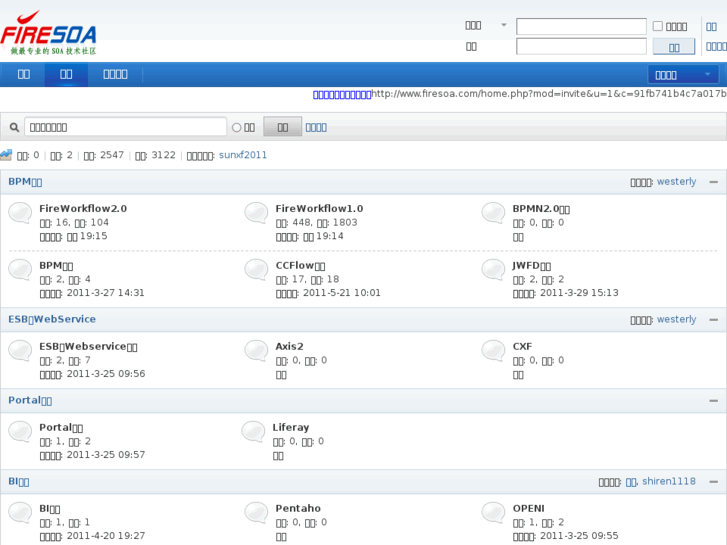This screenshot has width=727, height=545.
Task: Click the Liferay forum bubble icon
Action: click(x=253, y=431)
